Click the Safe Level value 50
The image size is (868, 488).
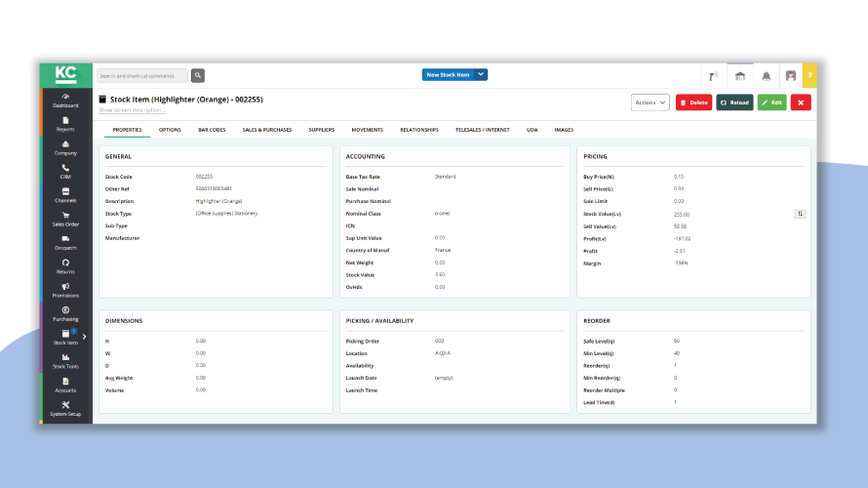pyautogui.click(x=677, y=342)
